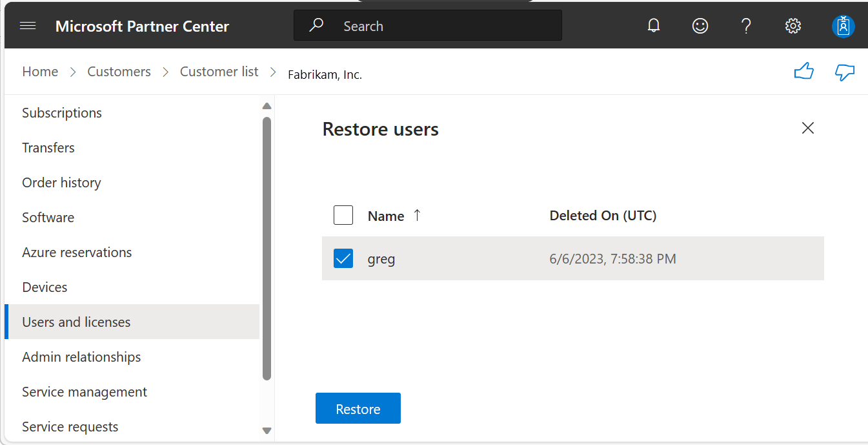Check the header checkbox above the user list
This screenshot has height=445, width=868.
tap(343, 215)
